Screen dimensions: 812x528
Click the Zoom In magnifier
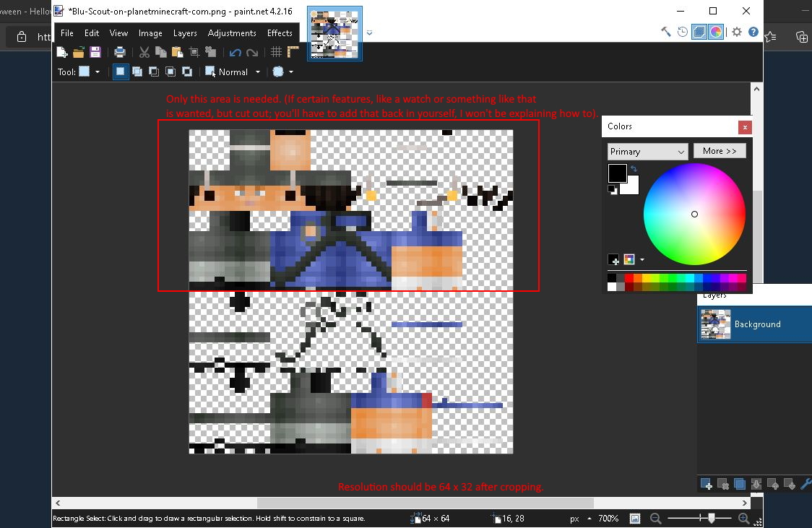pyautogui.click(x=743, y=519)
